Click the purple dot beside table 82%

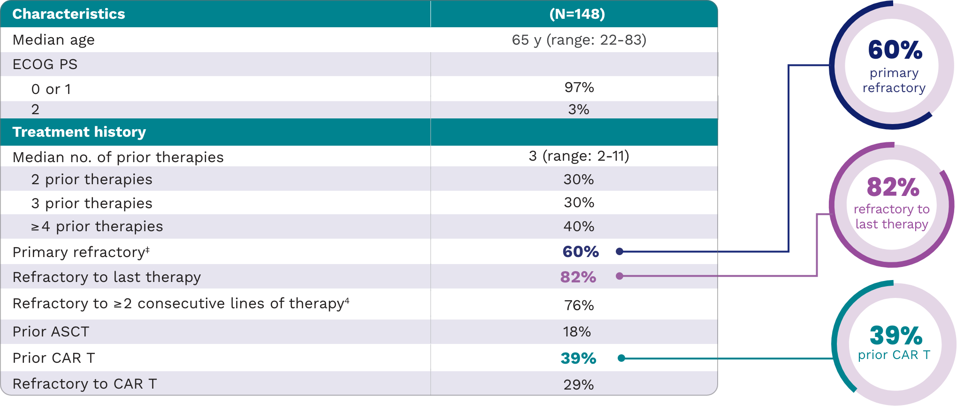(620, 276)
